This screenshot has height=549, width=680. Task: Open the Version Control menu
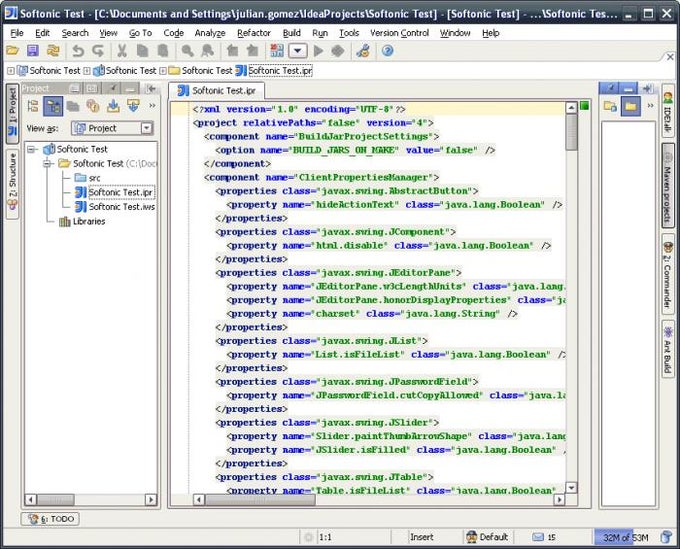point(399,33)
